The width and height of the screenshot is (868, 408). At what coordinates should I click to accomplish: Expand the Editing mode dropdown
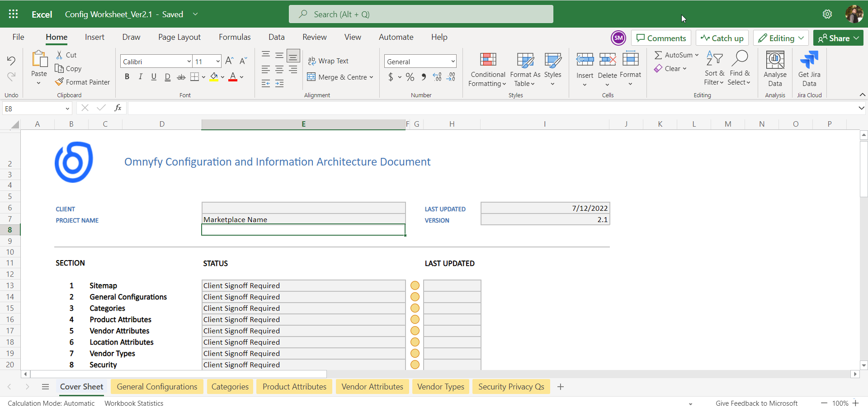point(801,38)
